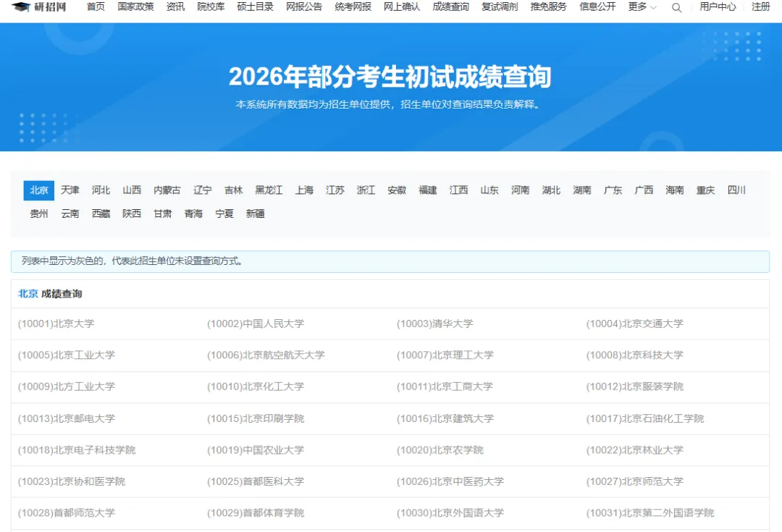This screenshot has height=532, width=782.
Task: Click (10001)北京大学 in the list
Action: (x=56, y=324)
